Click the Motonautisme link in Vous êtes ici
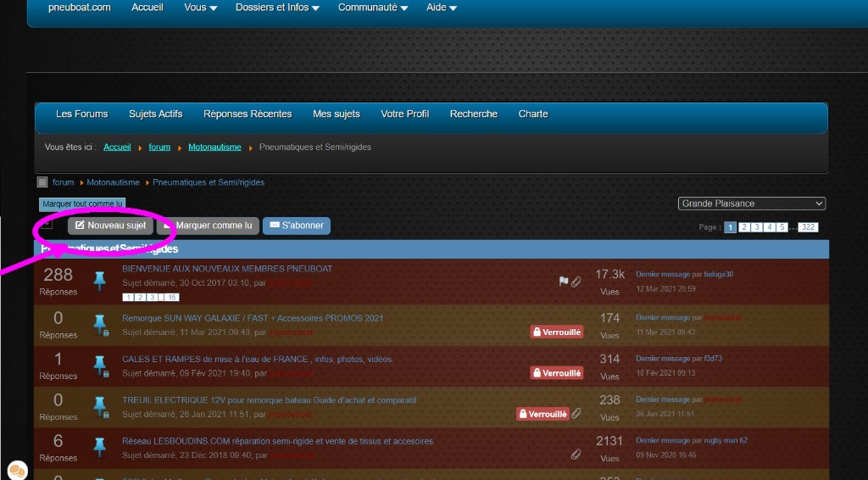Image resolution: width=868 pixels, height=480 pixels. coord(214,147)
